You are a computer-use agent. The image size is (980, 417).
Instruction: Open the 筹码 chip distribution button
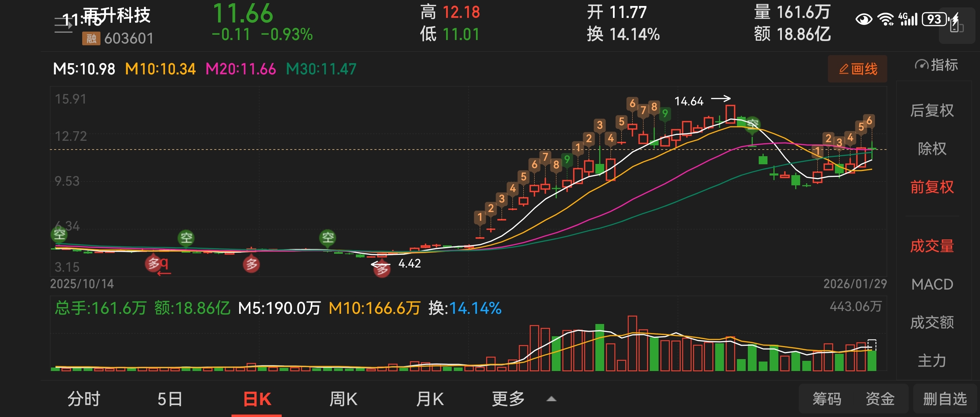coord(827,399)
